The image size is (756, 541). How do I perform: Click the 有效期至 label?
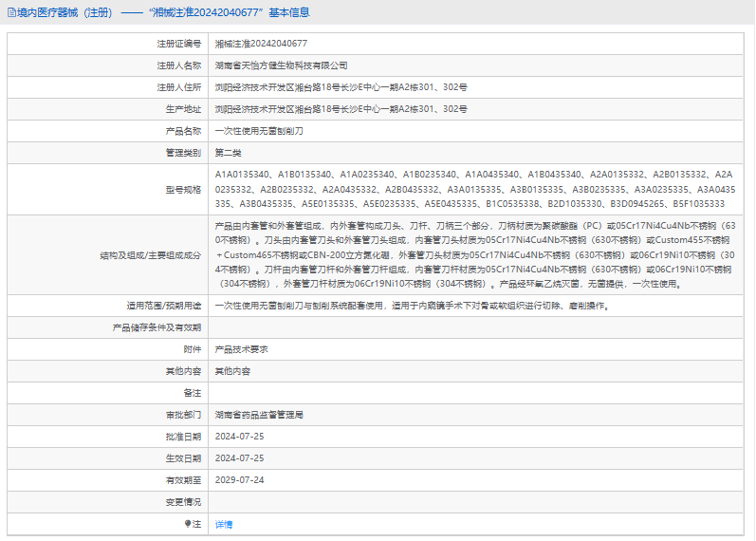[x=183, y=480]
